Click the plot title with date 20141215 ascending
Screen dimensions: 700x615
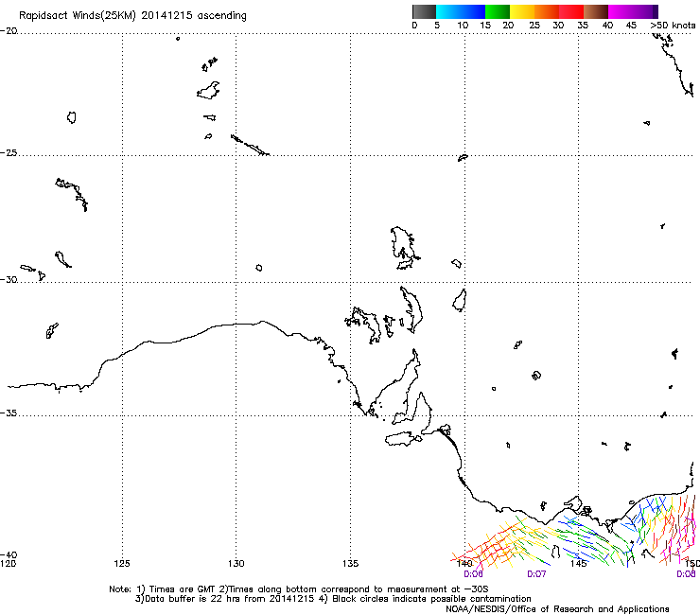132,16
